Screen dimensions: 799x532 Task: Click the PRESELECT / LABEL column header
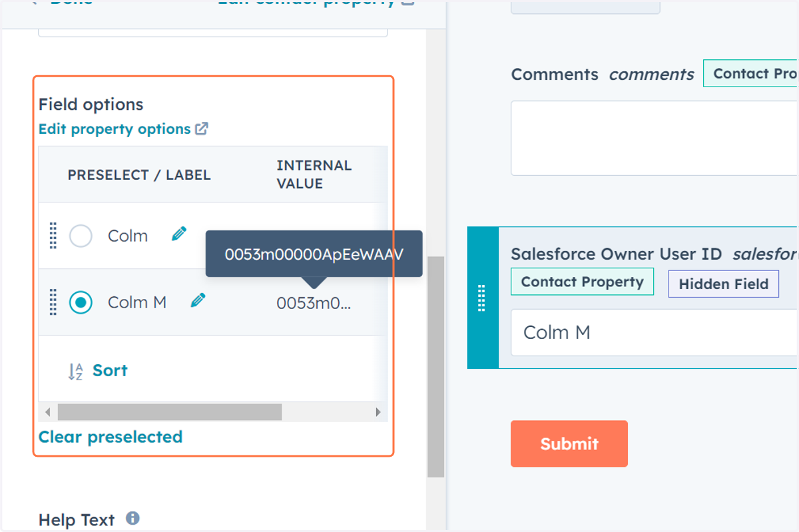139,175
